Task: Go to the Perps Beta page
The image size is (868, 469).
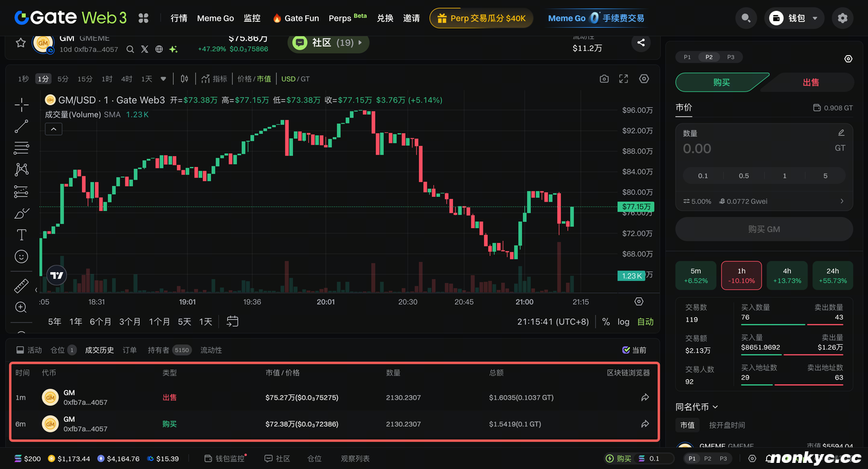Action: click(347, 18)
